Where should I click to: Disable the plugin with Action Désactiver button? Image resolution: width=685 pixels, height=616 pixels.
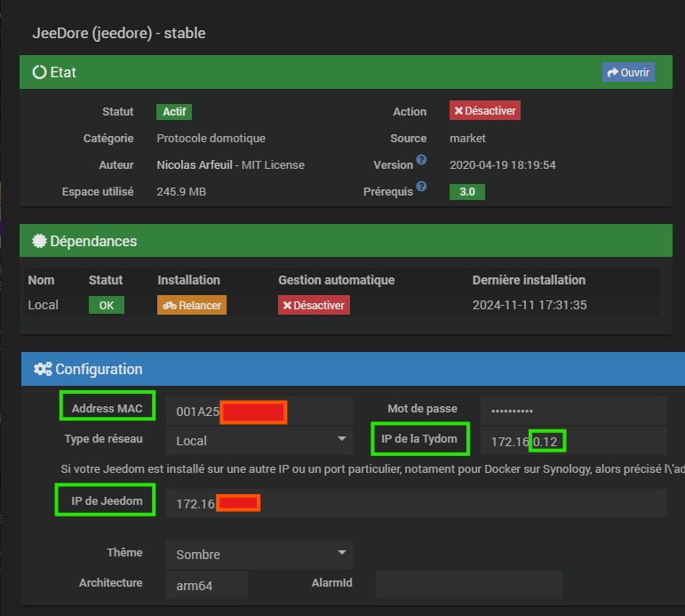click(484, 111)
